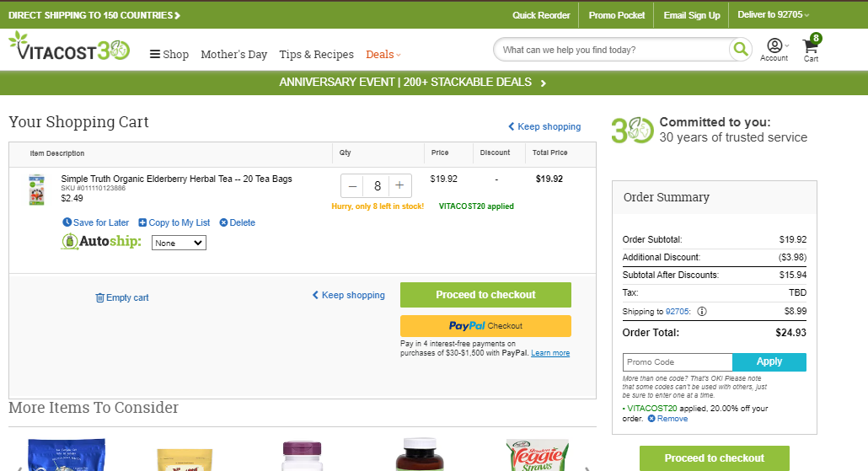Empty the cart
The image size is (868, 471).
pos(122,297)
